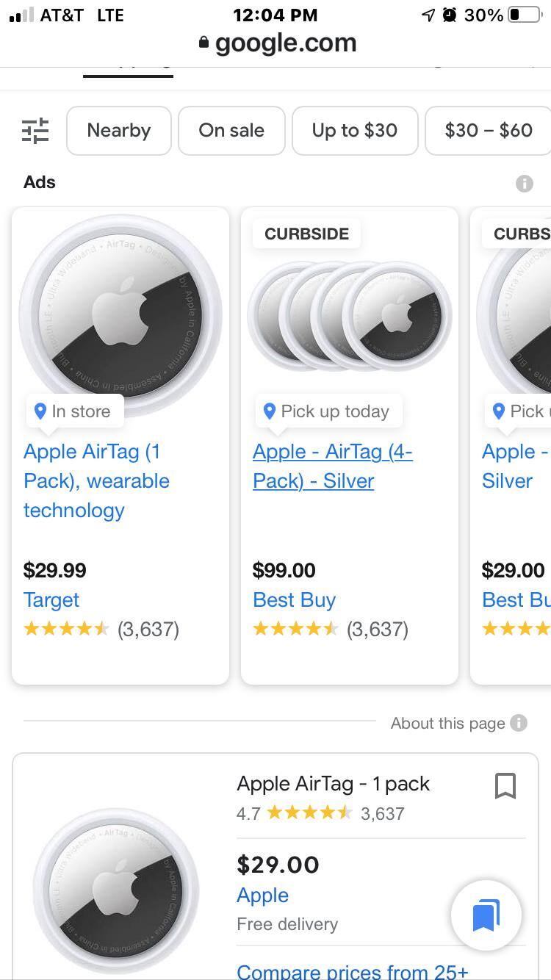Tap the Apple AirTag 1 pack thumbnail

click(117, 889)
